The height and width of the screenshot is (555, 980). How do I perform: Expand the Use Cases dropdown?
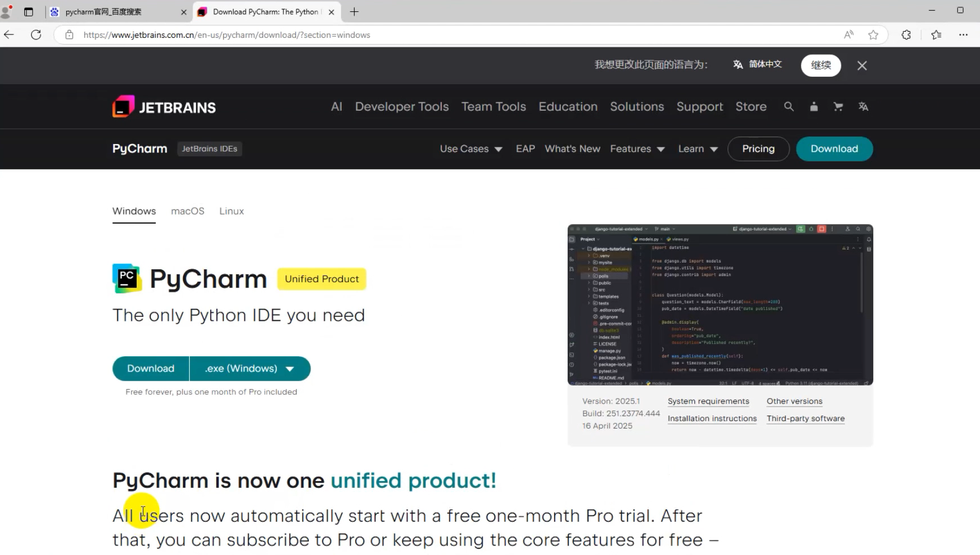[471, 149]
